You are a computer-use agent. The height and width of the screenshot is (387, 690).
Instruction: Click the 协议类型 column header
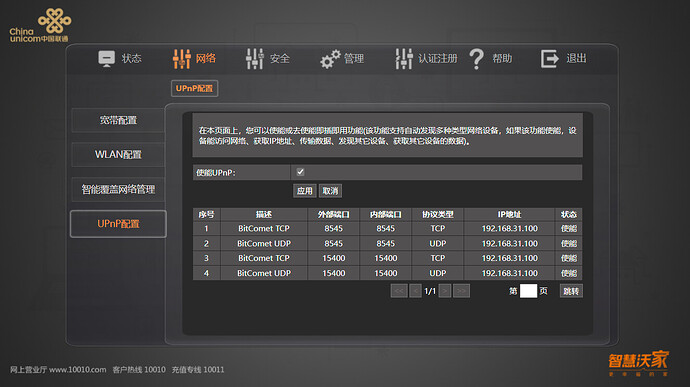437,214
